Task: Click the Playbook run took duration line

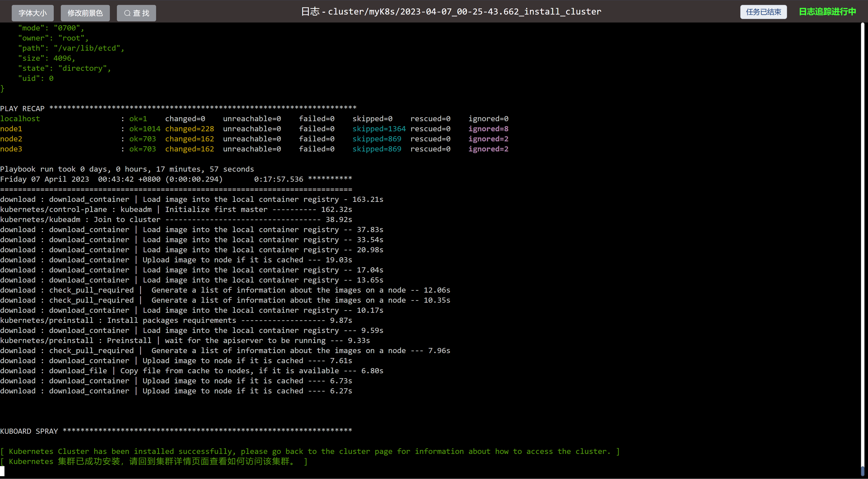Action: 127,169
